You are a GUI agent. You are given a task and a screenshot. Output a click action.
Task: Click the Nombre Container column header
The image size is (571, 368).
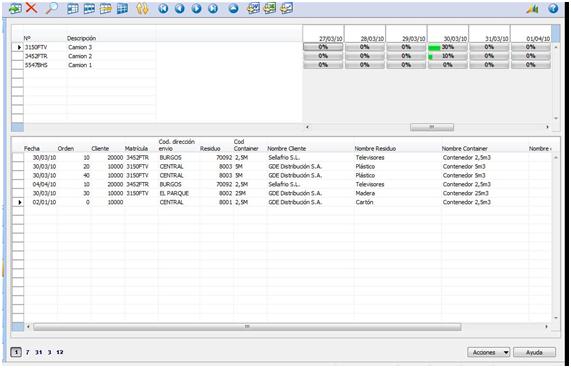[x=464, y=149]
